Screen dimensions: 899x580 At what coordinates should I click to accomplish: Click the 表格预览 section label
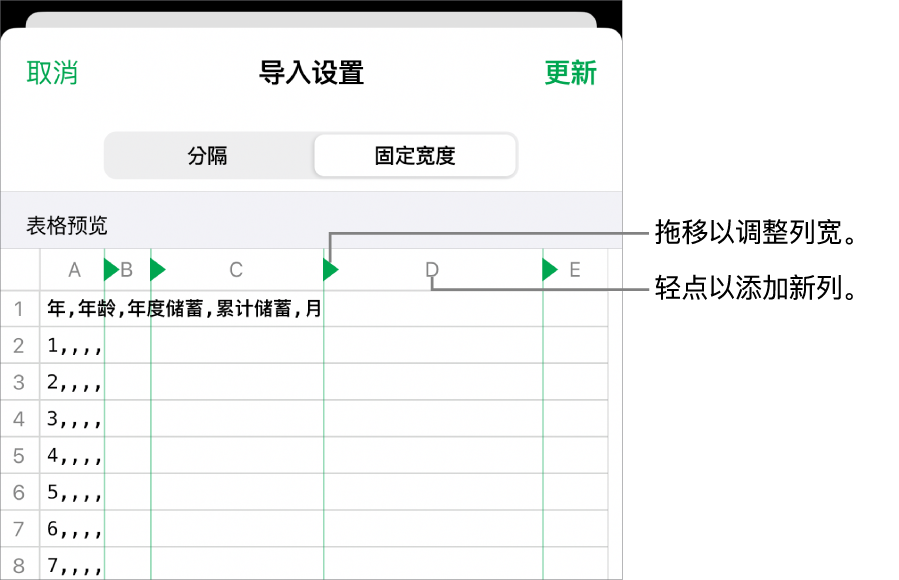[67, 226]
